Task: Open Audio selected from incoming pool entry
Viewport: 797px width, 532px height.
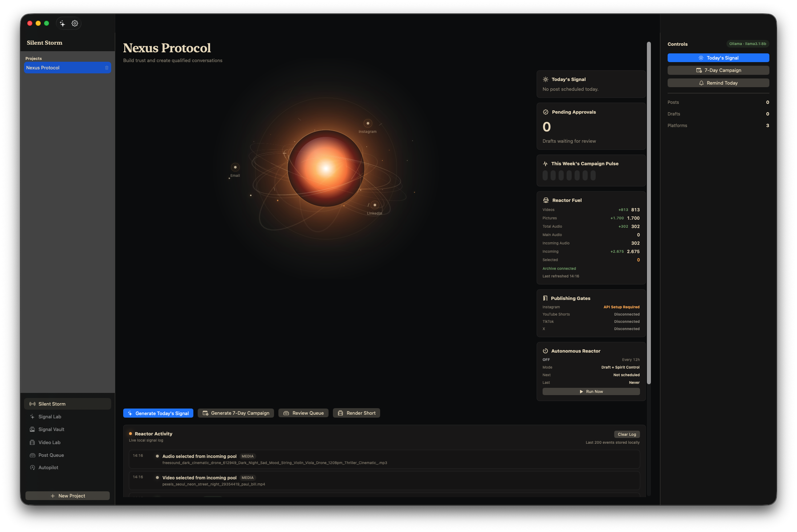Action: (385, 459)
